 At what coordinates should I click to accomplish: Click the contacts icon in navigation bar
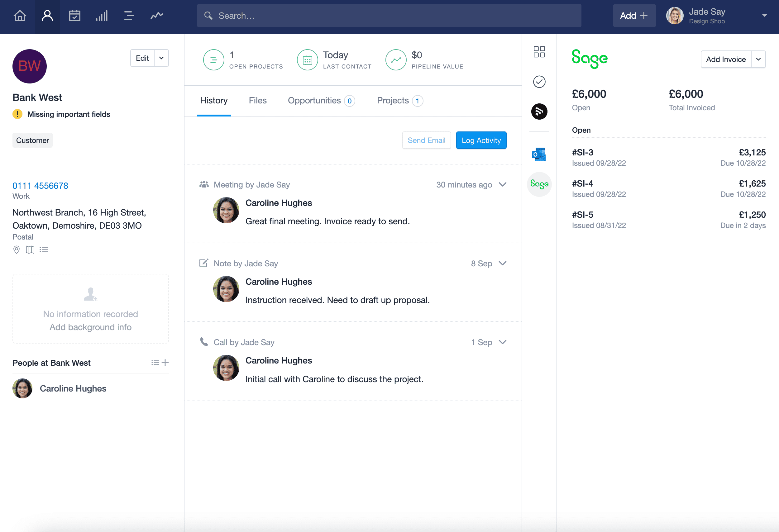tap(47, 15)
